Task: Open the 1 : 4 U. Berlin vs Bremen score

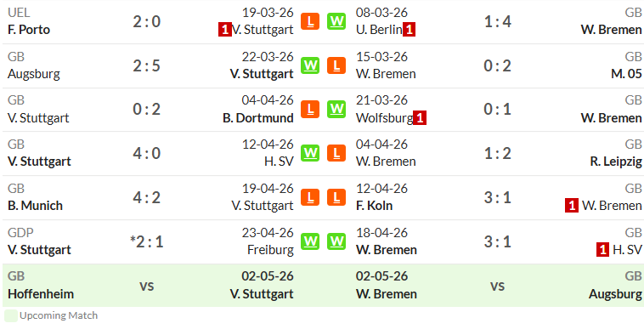Action: click(x=497, y=22)
